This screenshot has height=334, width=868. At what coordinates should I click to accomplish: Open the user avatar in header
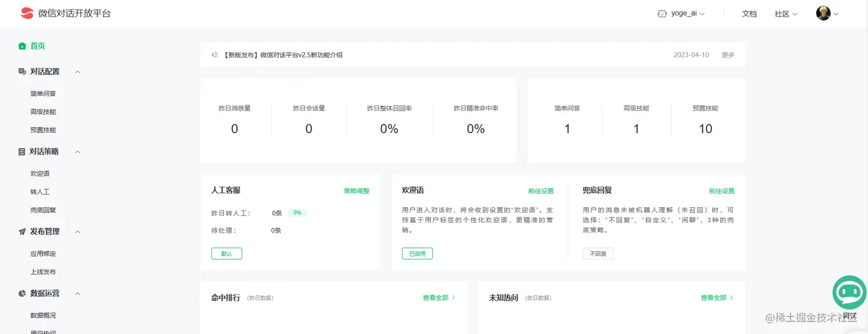point(823,13)
